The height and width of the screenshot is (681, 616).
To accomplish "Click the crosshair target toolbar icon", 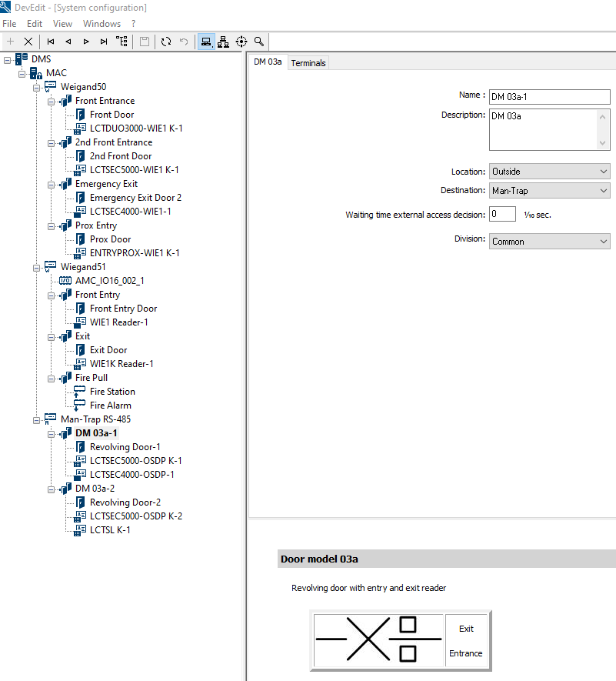I will (241, 42).
